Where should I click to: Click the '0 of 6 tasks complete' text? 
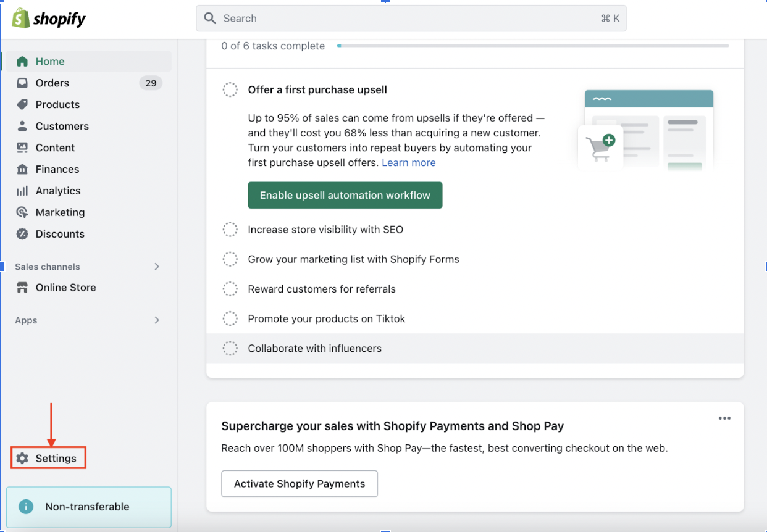point(273,46)
